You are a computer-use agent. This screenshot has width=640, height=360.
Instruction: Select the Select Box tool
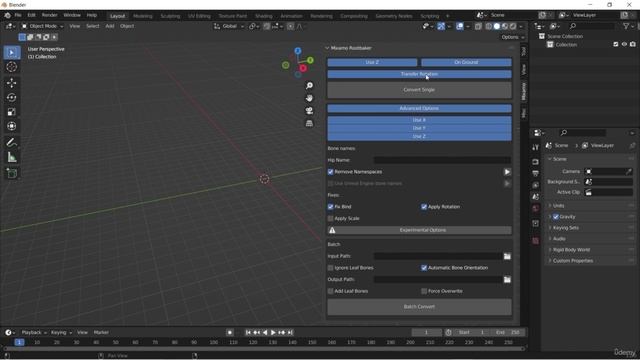point(12,53)
